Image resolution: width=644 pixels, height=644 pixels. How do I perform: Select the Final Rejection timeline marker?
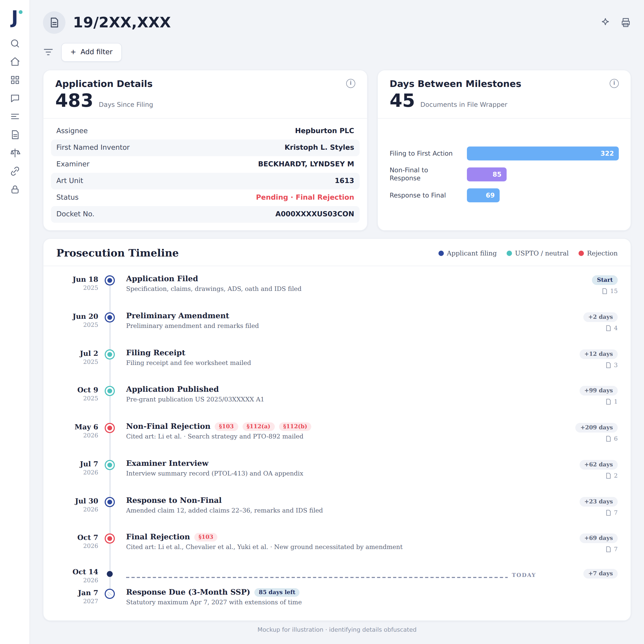[110, 539]
